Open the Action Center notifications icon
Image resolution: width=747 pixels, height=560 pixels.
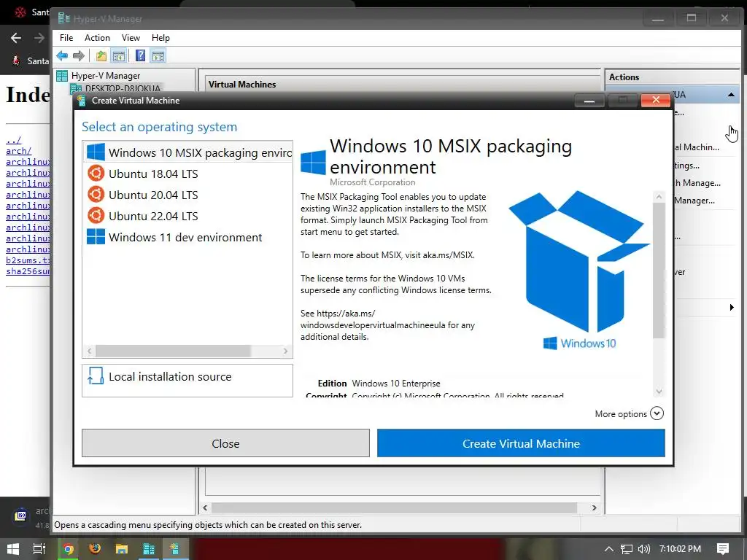[723, 549]
